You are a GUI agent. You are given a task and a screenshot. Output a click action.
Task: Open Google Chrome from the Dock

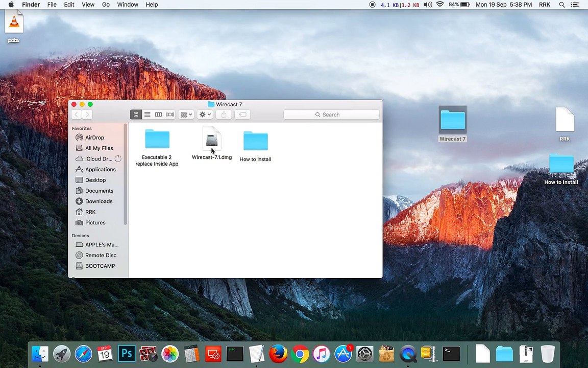click(x=300, y=354)
